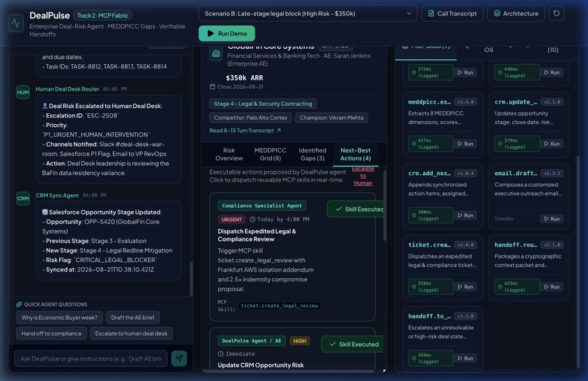Click the $350k ARR value
The image size is (588, 381).
coord(244,77)
